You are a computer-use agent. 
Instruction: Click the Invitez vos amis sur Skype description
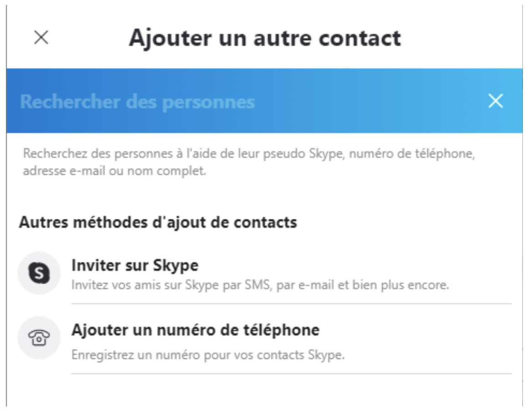click(260, 285)
